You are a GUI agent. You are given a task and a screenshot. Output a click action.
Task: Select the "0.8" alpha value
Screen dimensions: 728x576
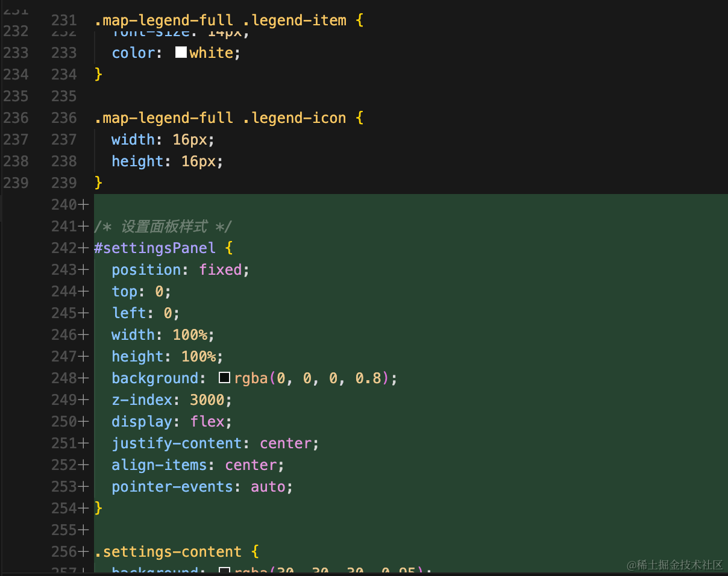point(368,378)
